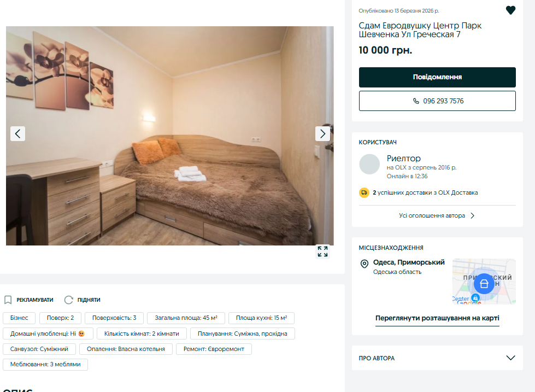Click the Повідомлення button

pyautogui.click(x=437, y=77)
